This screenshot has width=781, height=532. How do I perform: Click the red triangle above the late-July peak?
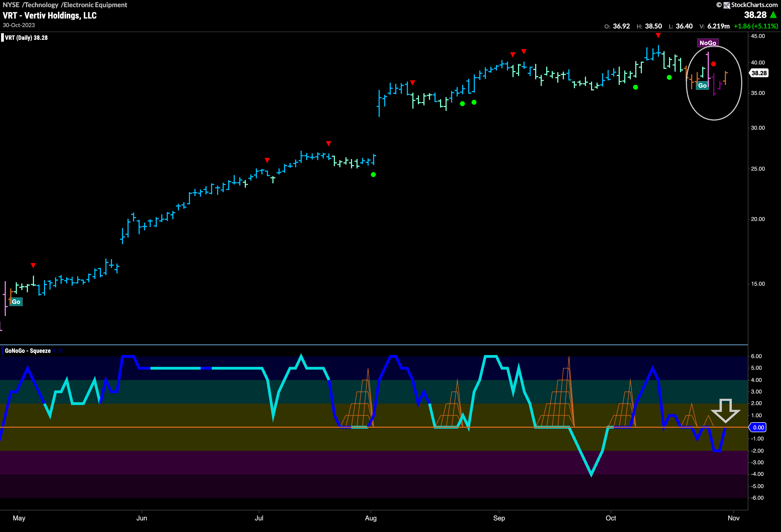(329, 144)
